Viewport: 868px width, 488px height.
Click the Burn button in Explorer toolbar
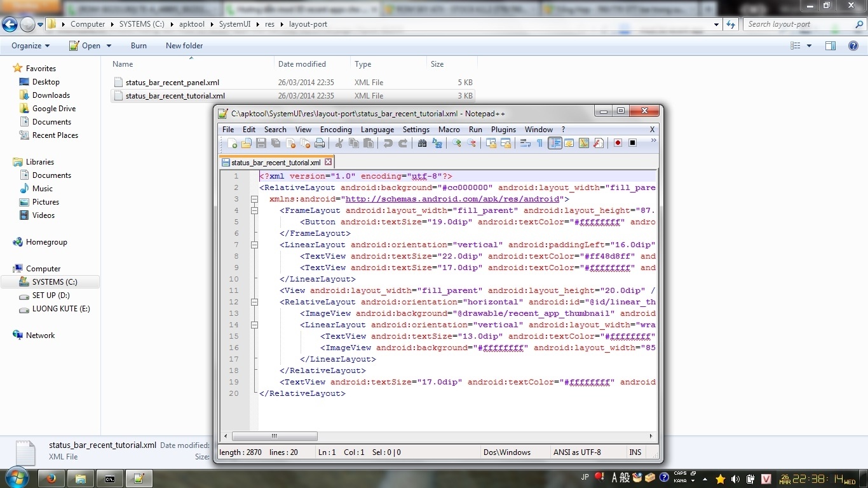[139, 46]
